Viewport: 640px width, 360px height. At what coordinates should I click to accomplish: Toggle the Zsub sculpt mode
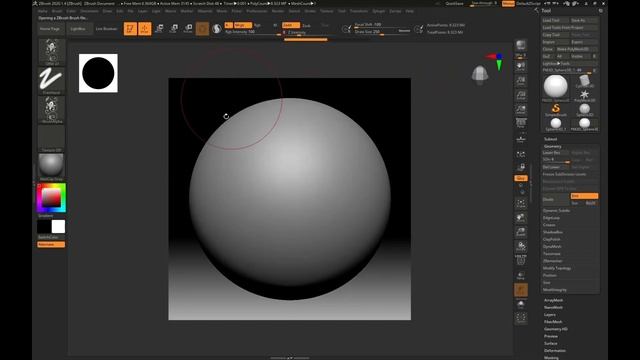pyautogui.click(x=307, y=25)
